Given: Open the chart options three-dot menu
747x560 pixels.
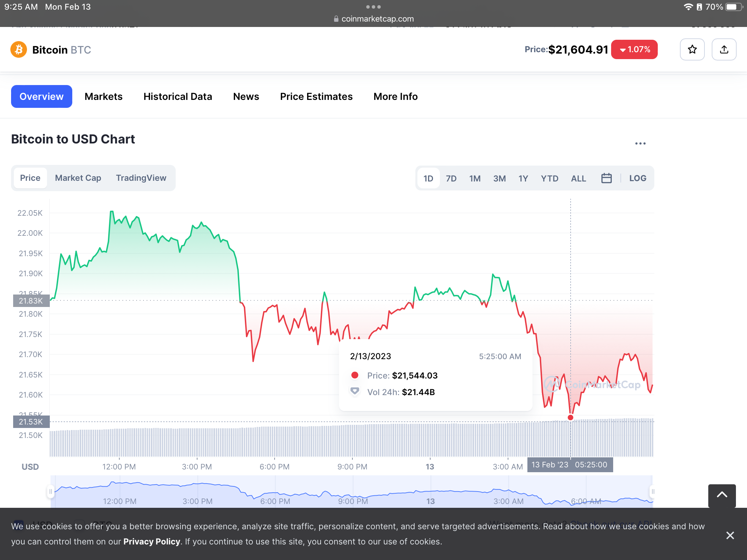Looking at the screenshot, I should pos(640,143).
